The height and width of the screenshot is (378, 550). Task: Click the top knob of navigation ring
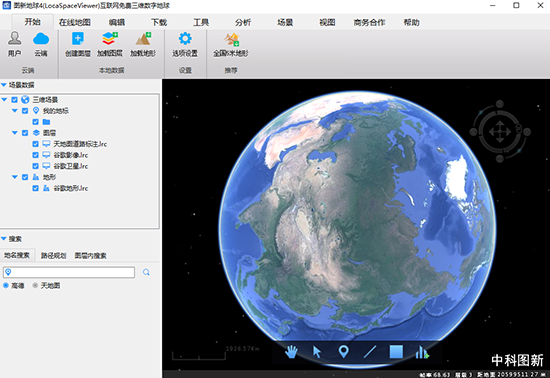tap(500, 104)
